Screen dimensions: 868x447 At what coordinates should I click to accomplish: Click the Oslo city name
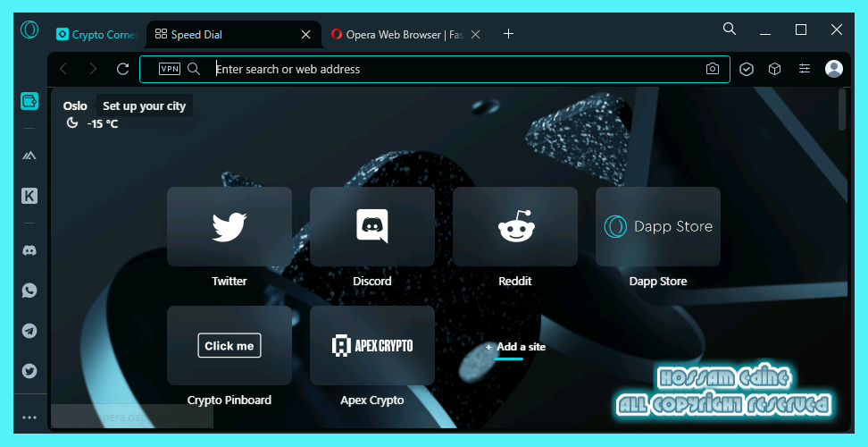75,105
